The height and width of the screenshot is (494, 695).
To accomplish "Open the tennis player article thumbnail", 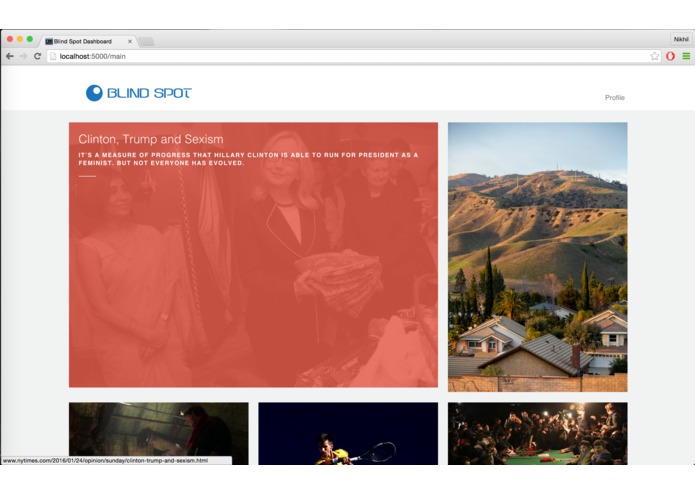I will point(348,433).
